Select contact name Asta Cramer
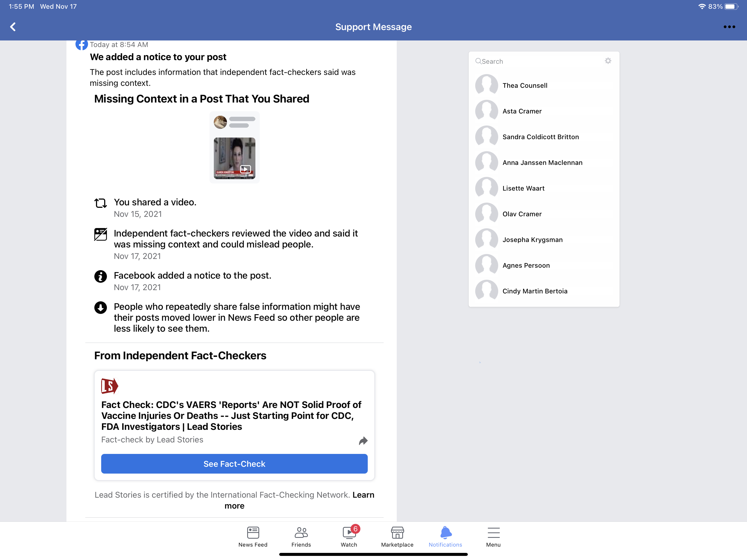747x560 pixels. [x=522, y=111]
